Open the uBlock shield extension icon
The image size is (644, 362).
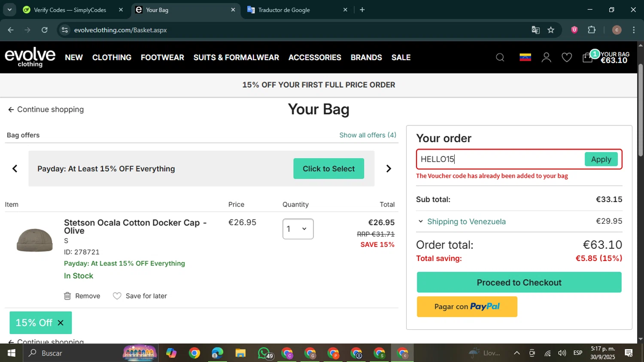[x=574, y=30]
